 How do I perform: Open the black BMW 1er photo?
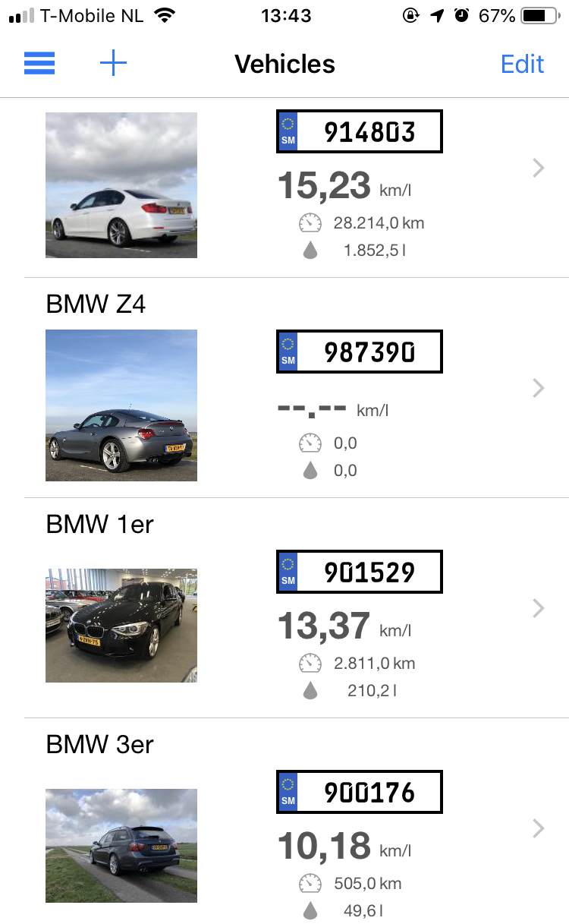(121, 626)
